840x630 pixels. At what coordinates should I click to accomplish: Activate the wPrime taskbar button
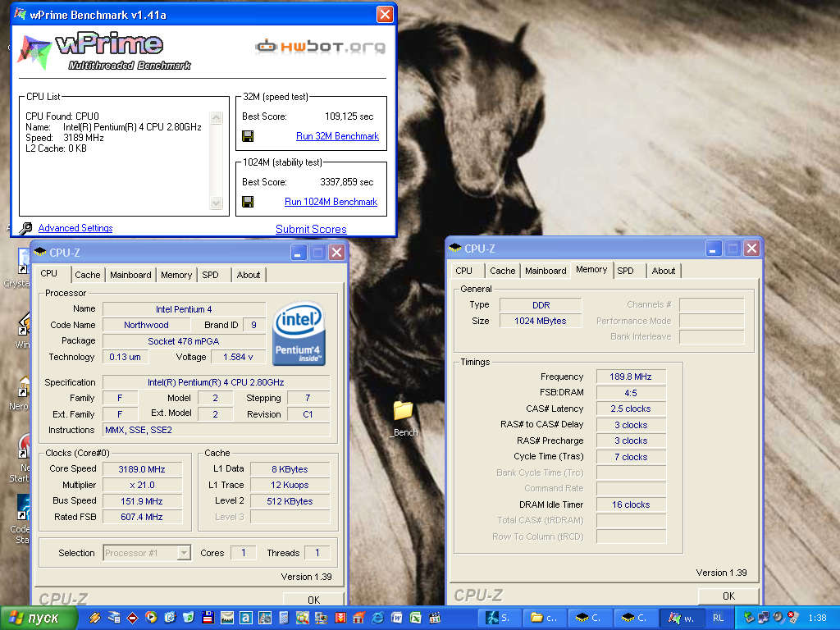[x=680, y=618]
